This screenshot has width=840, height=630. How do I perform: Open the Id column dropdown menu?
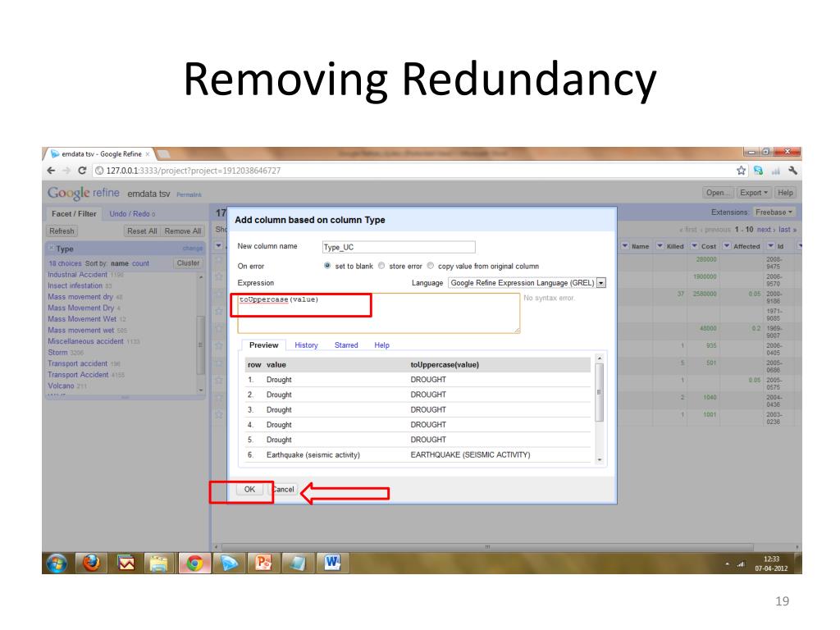point(771,246)
